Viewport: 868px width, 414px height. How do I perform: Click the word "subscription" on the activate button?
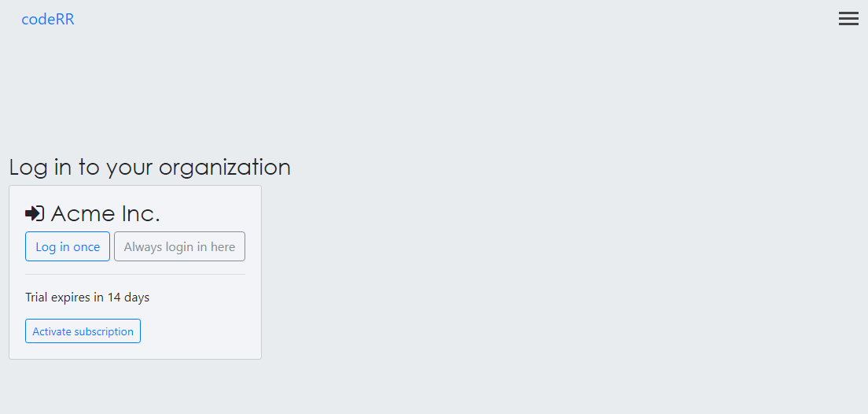[104, 331]
